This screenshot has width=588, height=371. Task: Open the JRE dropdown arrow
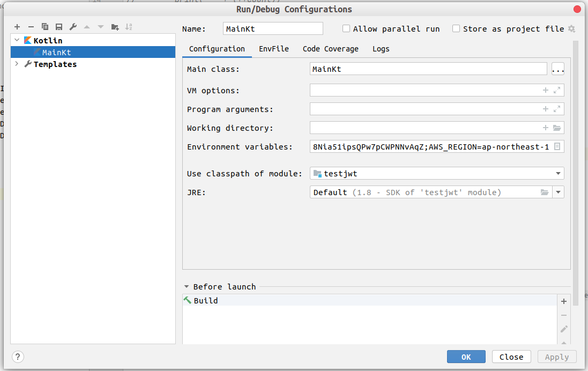(558, 192)
